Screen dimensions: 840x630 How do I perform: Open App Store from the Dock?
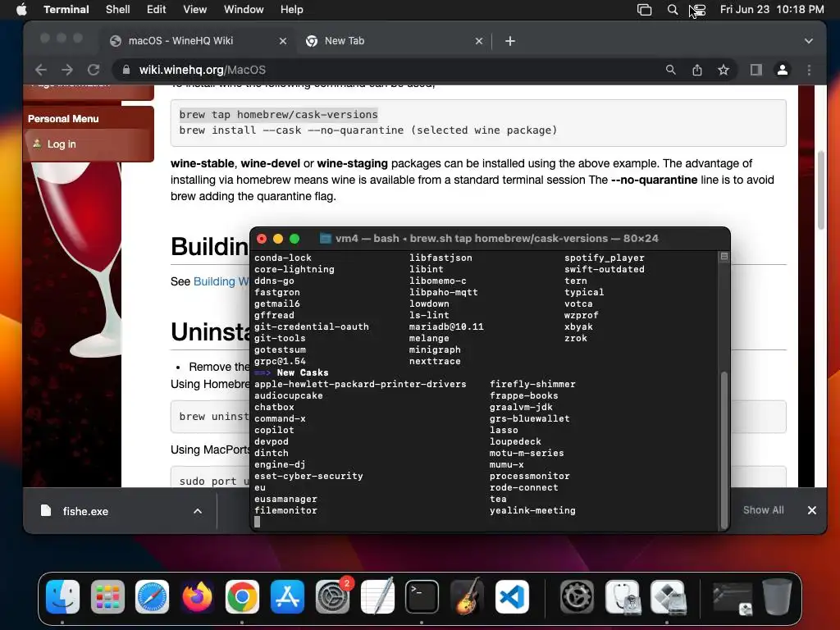(x=287, y=597)
